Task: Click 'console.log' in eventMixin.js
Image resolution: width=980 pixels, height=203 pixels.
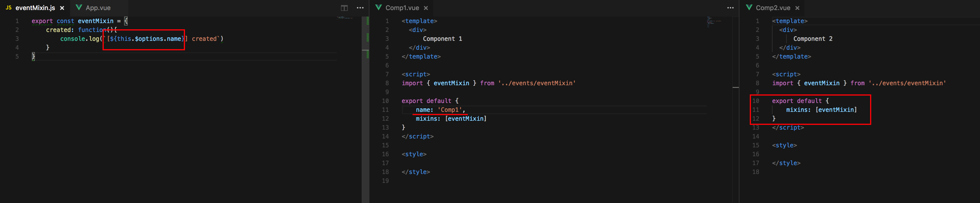Action: click(x=79, y=38)
